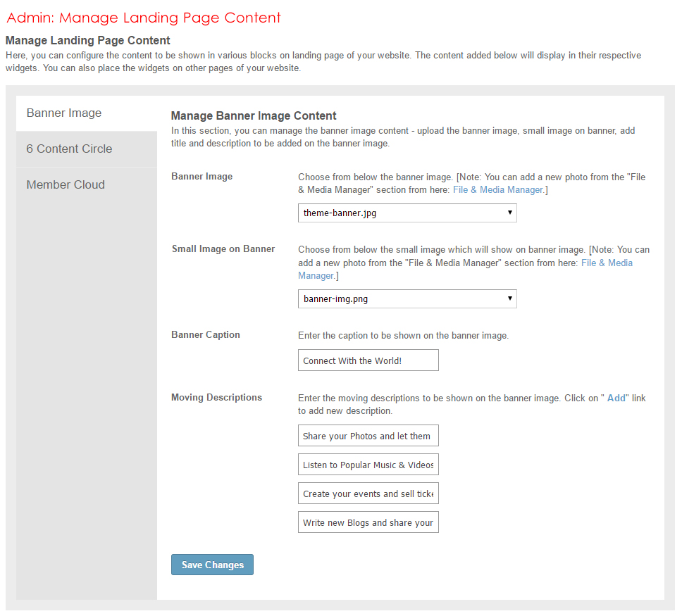This screenshot has height=616, width=682.
Task: Open the banner-img.png dropdown
Action: pyautogui.click(x=407, y=299)
